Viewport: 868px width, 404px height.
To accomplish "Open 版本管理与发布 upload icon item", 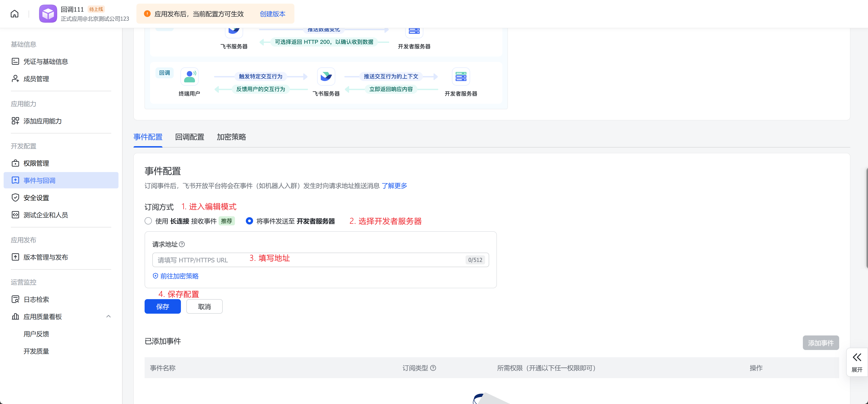I will 15,257.
